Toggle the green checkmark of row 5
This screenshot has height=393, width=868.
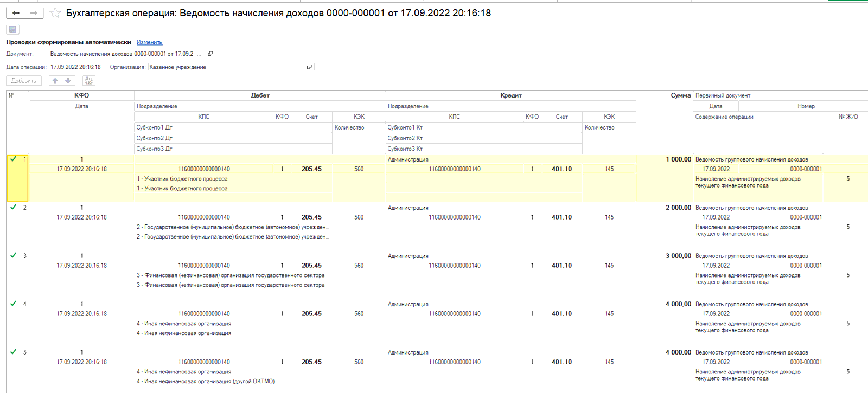[14, 352]
